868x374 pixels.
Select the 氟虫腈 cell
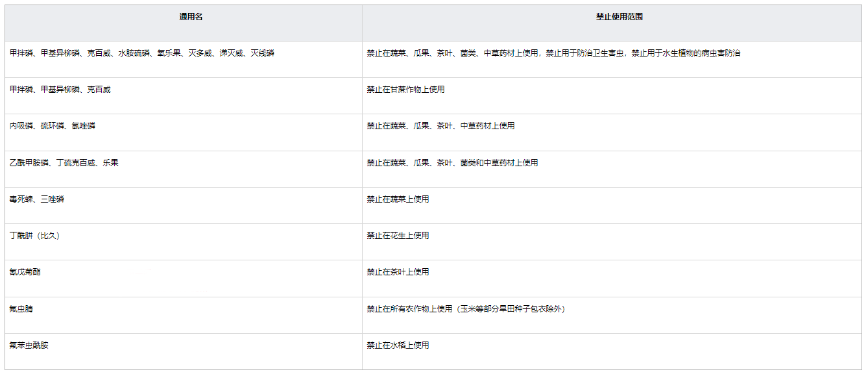pyautogui.click(x=21, y=309)
